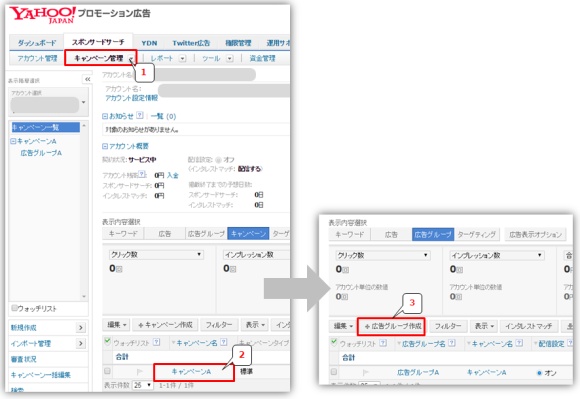580x399 pixels.
Task: Click help icon beside ウォッチリスト in campaign table
Action: 156,342
